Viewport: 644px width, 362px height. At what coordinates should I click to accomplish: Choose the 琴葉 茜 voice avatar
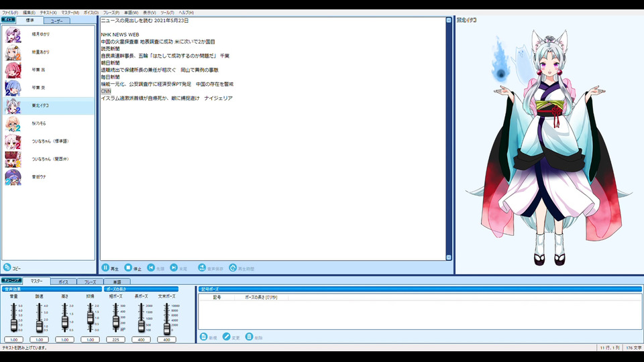coord(13,70)
